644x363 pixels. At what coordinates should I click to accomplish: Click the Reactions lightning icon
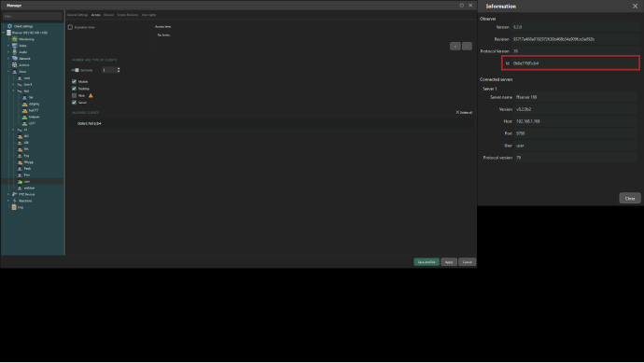pyautogui.click(x=15, y=201)
